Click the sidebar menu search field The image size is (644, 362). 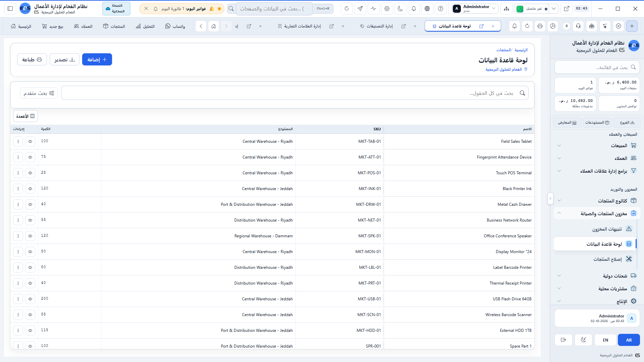coord(597,67)
